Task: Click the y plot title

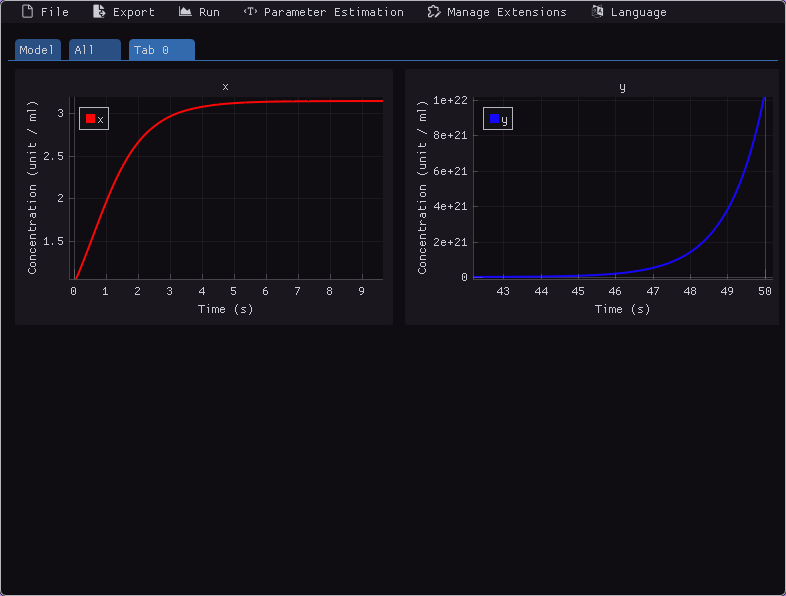Action: [x=622, y=88]
